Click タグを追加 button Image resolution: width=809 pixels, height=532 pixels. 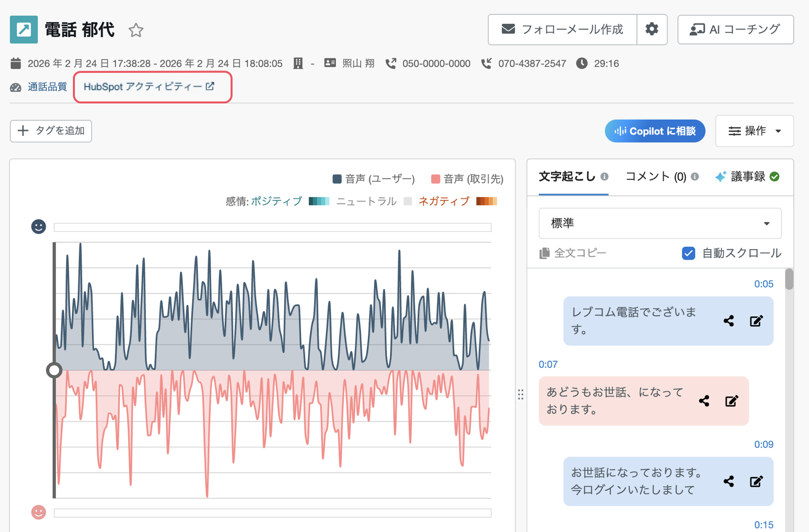[51, 131]
